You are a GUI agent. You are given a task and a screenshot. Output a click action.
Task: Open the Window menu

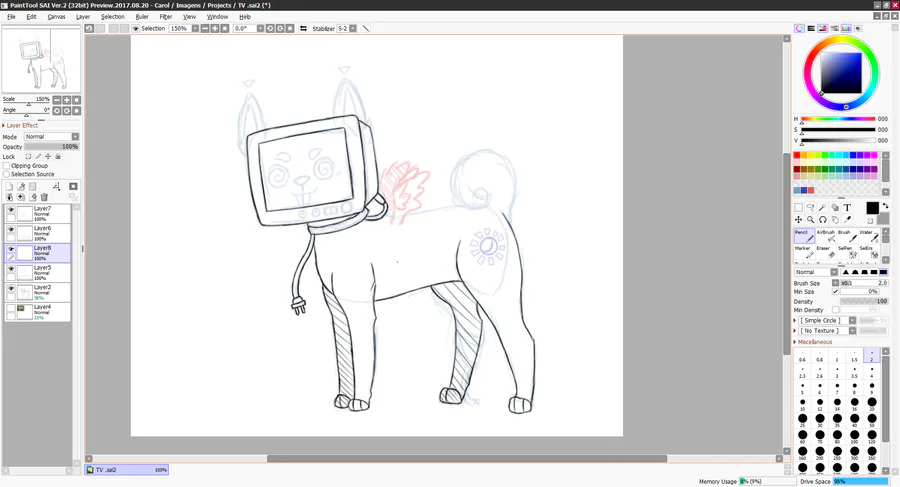[218, 17]
